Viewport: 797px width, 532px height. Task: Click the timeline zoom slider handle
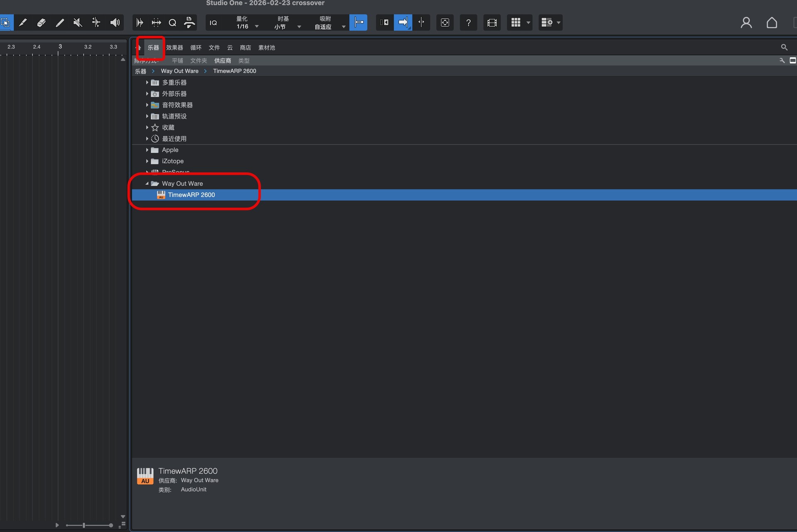coord(84,525)
